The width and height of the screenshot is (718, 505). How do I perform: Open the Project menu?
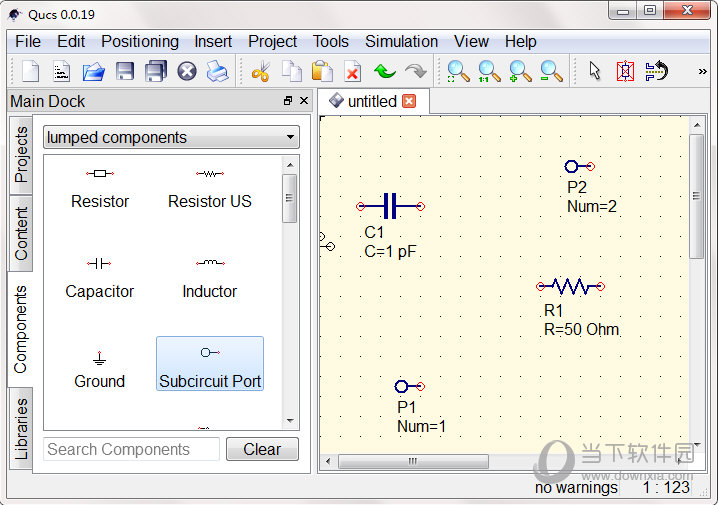272,42
